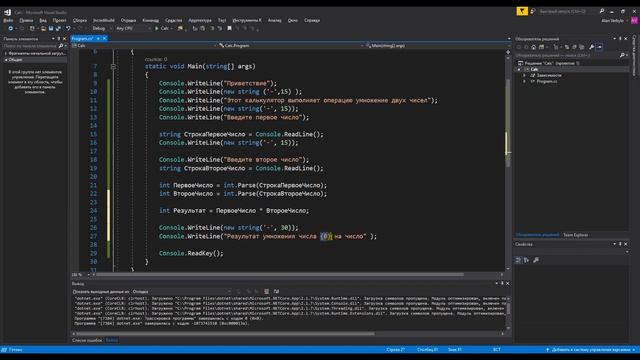The height and width of the screenshot is (360, 640).
Task: Click the notifications flag icon in title bar
Action: (522, 11)
